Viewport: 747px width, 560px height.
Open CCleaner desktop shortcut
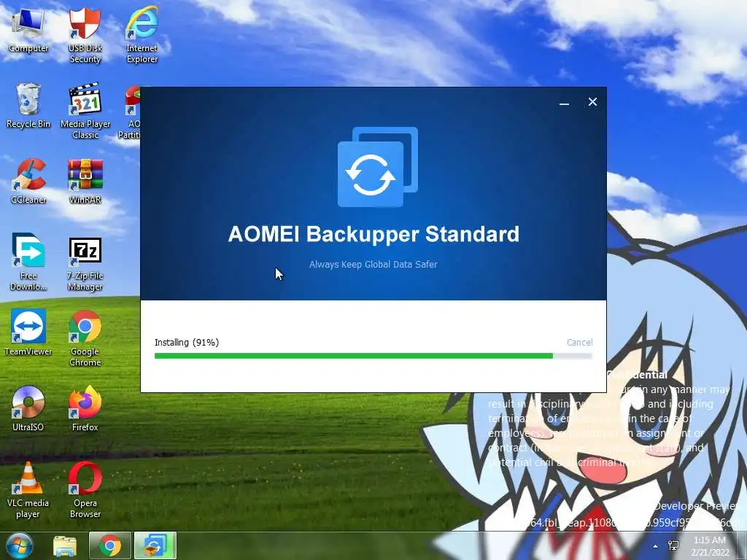[x=28, y=182]
